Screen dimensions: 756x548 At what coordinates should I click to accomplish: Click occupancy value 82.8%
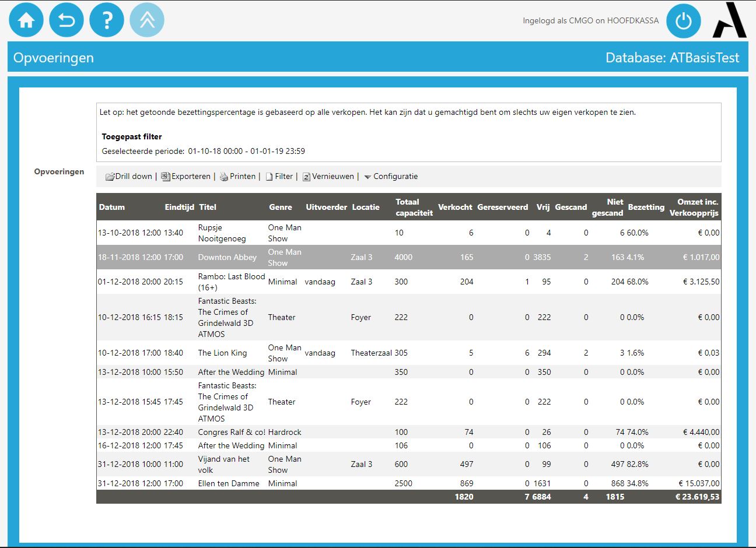click(x=638, y=464)
